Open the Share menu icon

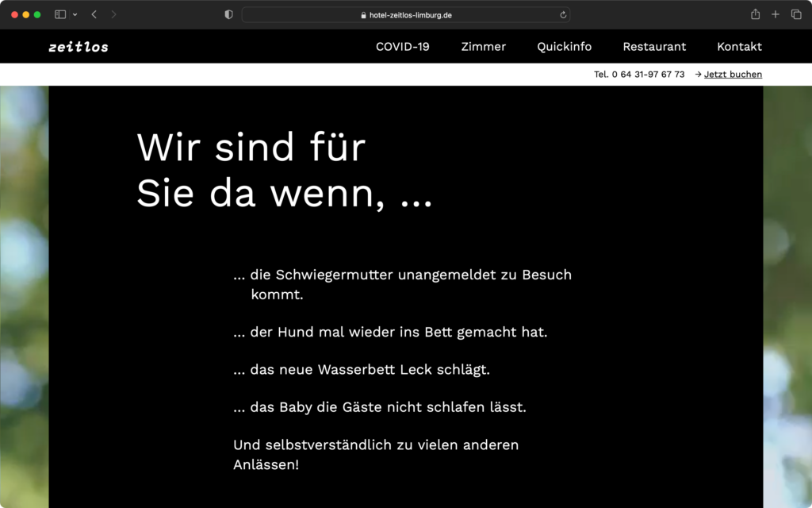coord(754,13)
